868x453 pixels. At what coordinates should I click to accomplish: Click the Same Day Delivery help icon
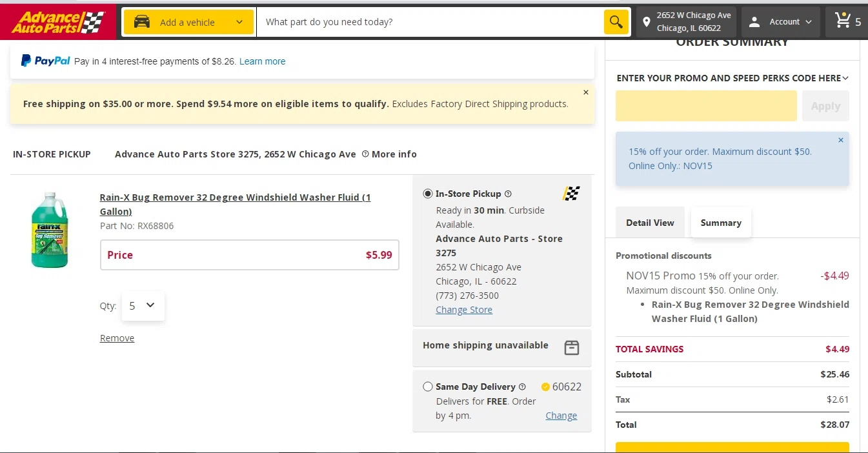click(x=522, y=387)
